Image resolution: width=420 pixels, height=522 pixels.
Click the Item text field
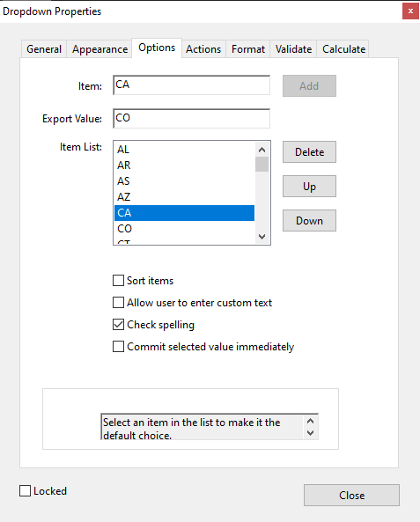click(192, 85)
